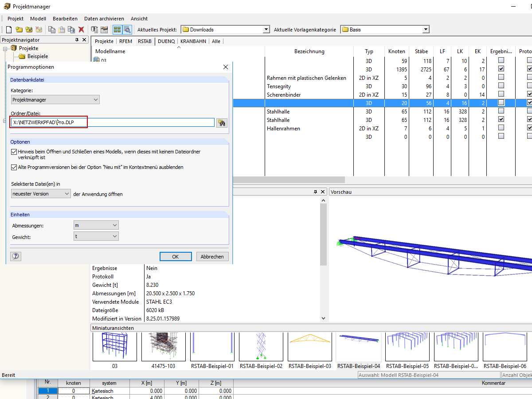
Task: Open the Ansicht menu
Action: coord(139,19)
